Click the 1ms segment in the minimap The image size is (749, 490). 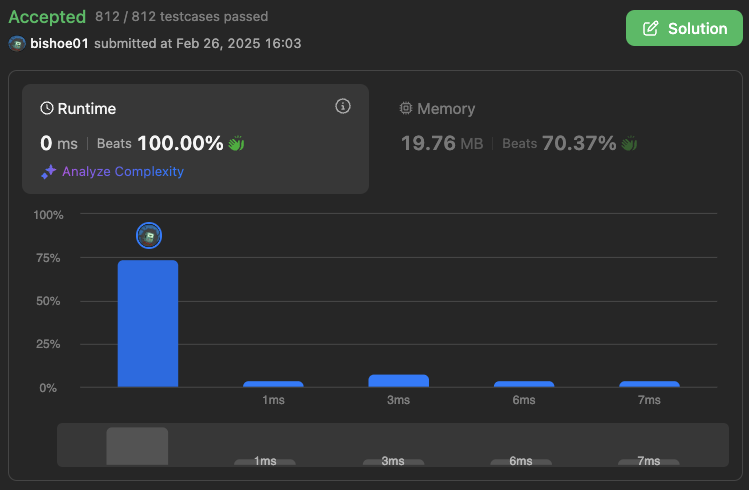265,462
